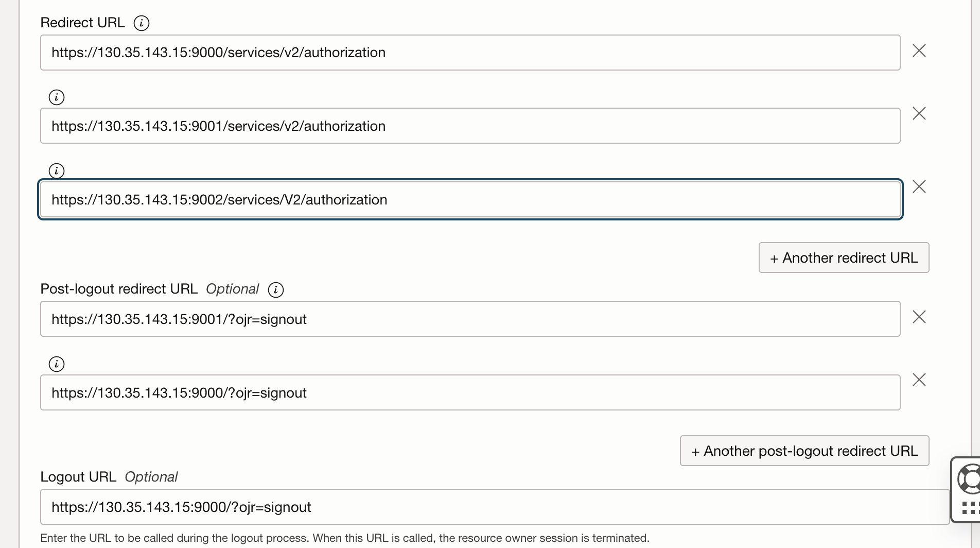Focus the first Redirect URL field (port 9000)

[x=470, y=53]
